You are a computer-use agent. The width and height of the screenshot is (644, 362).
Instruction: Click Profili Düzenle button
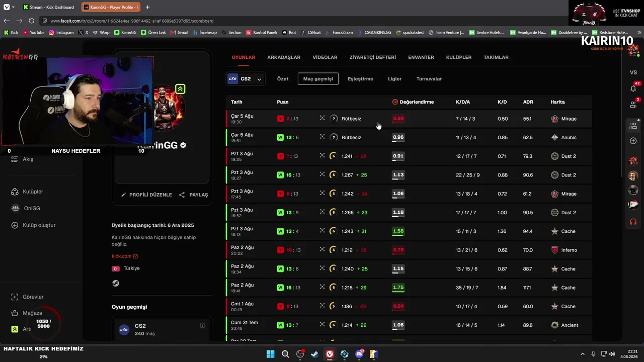pos(146,195)
